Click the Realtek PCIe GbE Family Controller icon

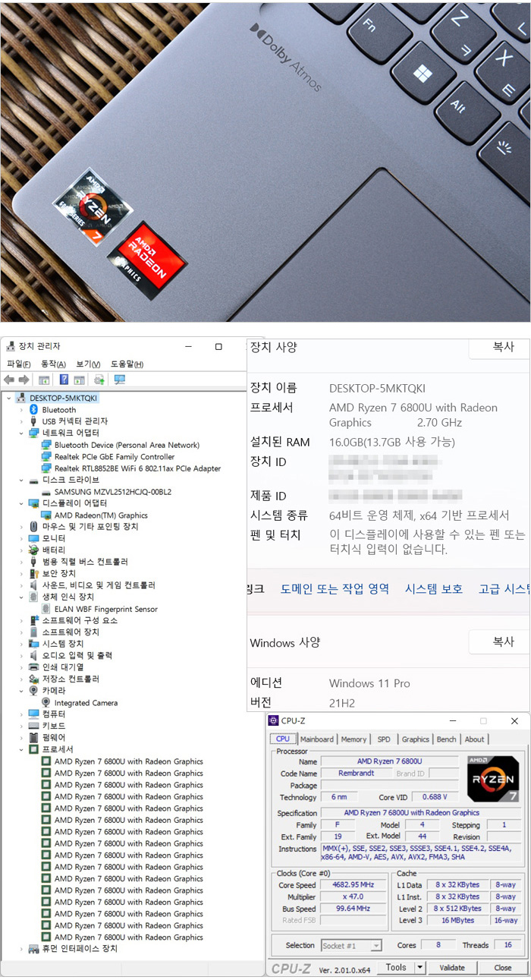46,457
